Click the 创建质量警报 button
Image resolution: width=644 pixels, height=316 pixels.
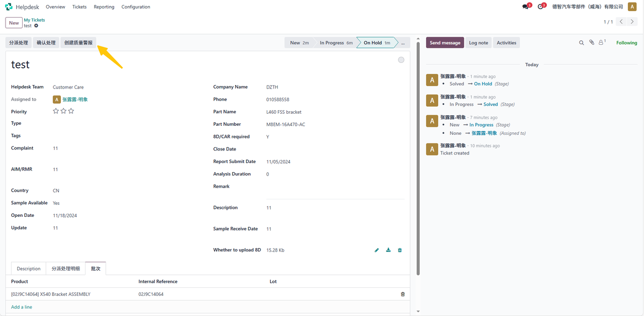point(78,43)
